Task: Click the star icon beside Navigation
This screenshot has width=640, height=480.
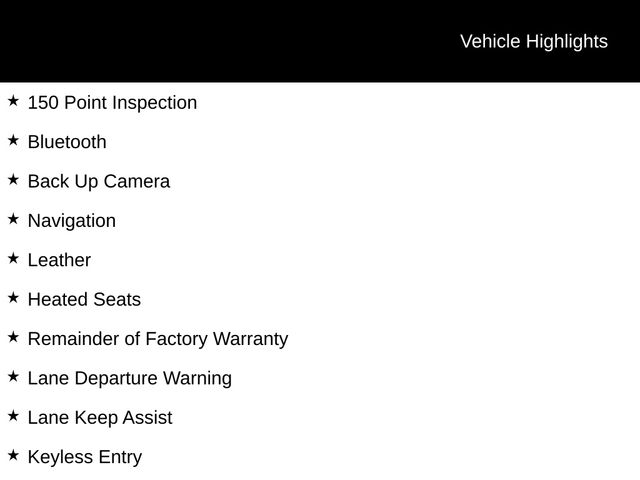Action: (x=13, y=219)
